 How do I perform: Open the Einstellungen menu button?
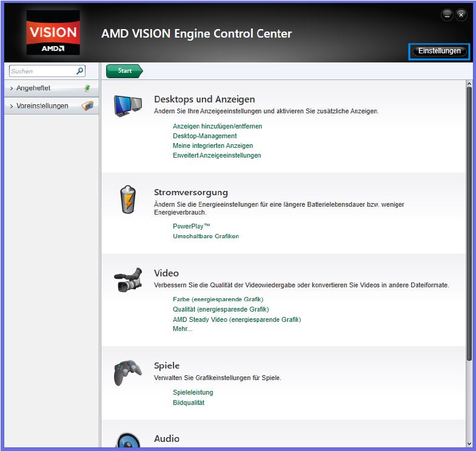click(x=439, y=51)
